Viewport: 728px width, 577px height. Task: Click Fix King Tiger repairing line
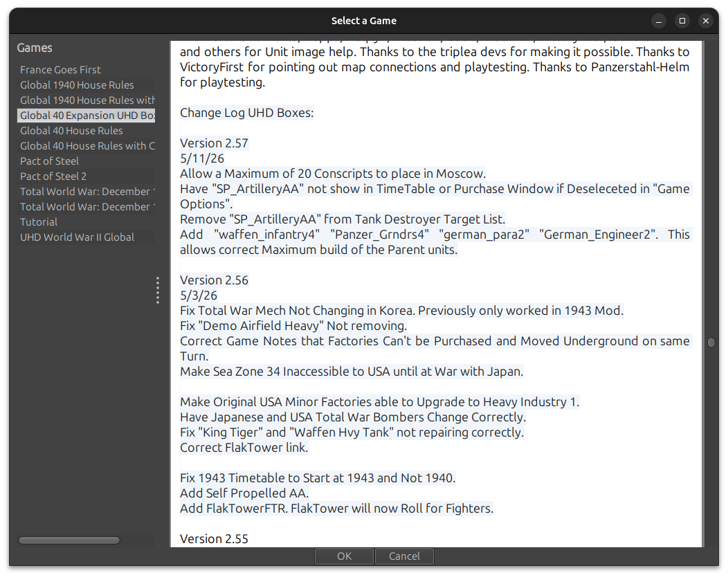click(x=352, y=432)
